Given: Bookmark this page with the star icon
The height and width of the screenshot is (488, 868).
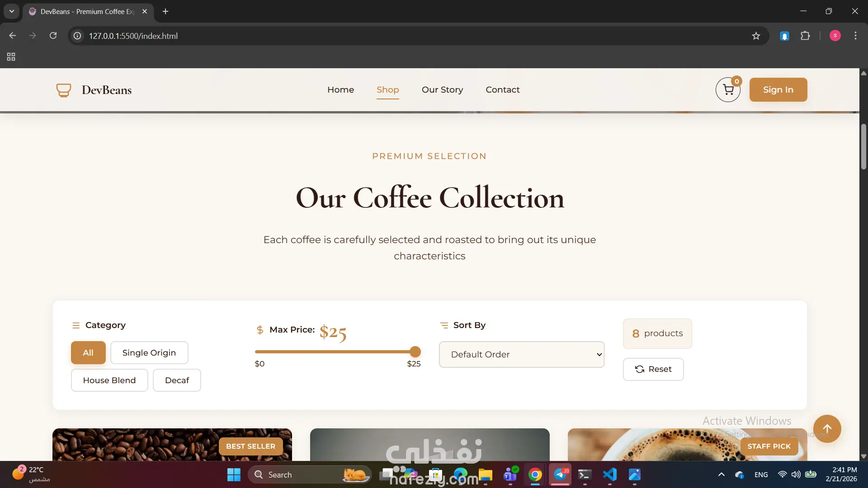Looking at the screenshot, I should [x=756, y=36].
